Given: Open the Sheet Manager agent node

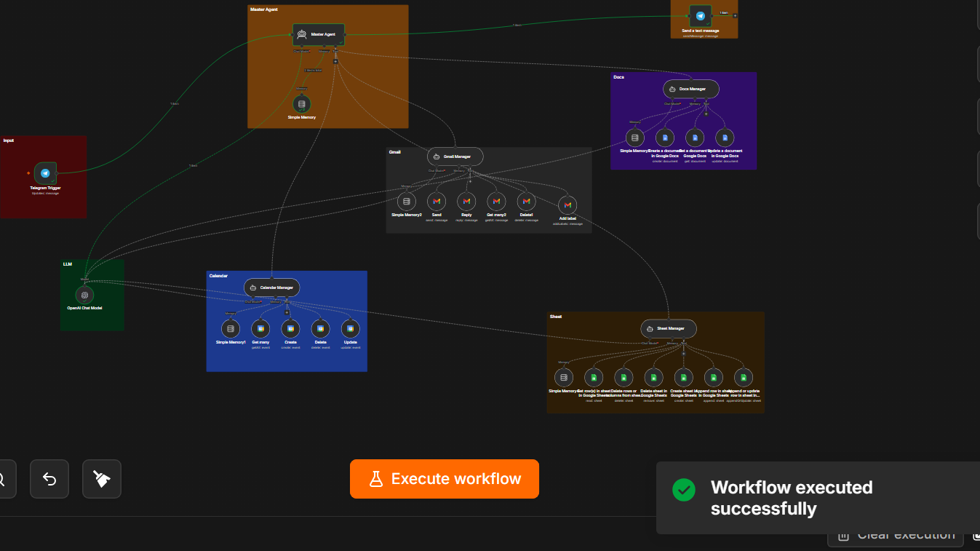Looking at the screenshot, I should (669, 328).
